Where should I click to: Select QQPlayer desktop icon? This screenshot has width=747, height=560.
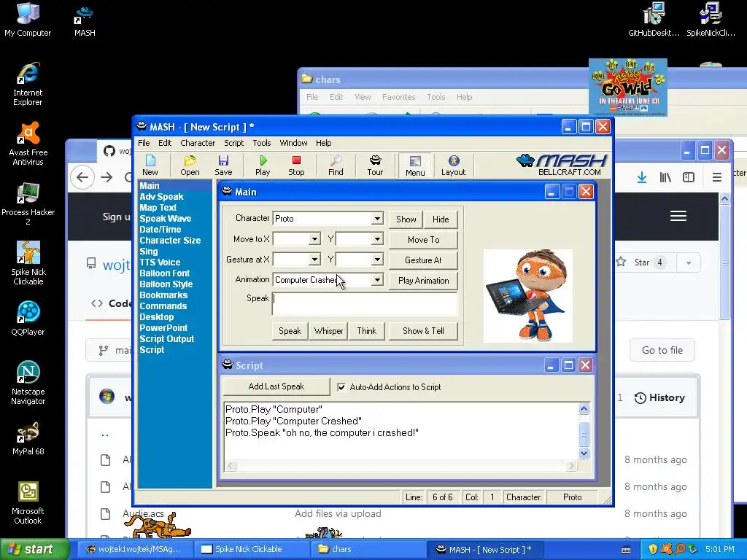coord(28,319)
